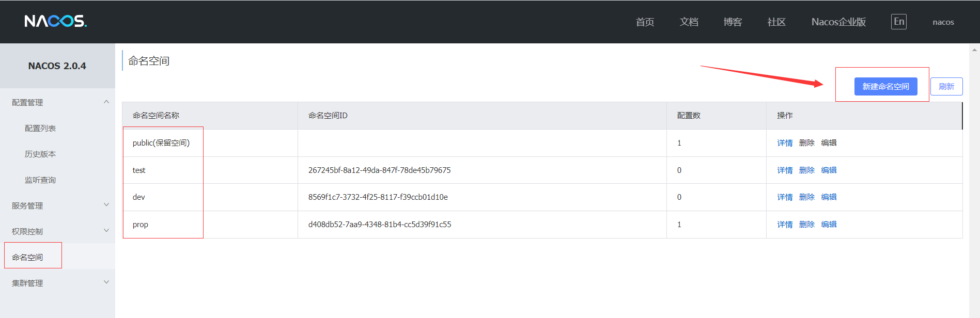Select 命名空间 in the sidebar
Viewport: 980px width, 318px height.
28,257
